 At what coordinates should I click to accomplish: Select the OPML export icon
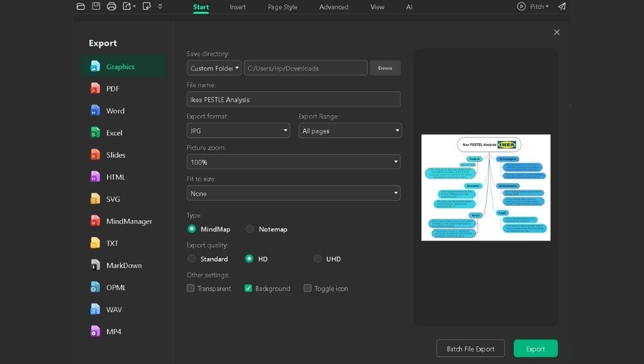tap(95, 287)
